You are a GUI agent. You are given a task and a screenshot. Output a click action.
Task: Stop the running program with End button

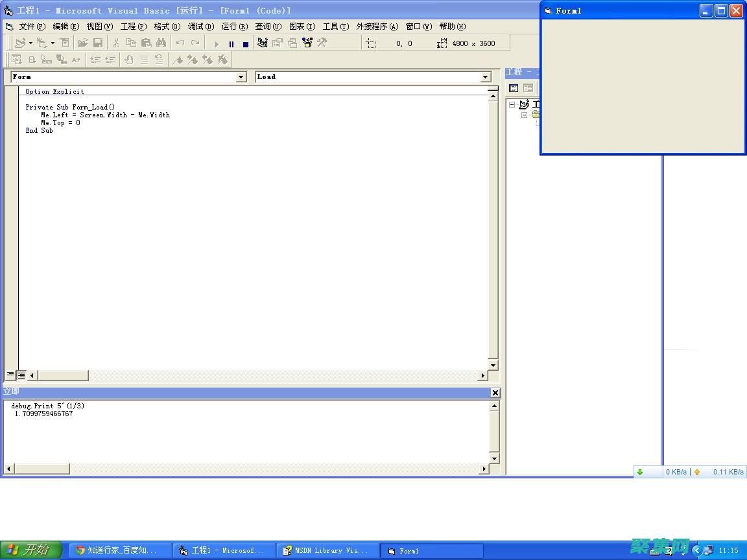[x=245, y=44]
